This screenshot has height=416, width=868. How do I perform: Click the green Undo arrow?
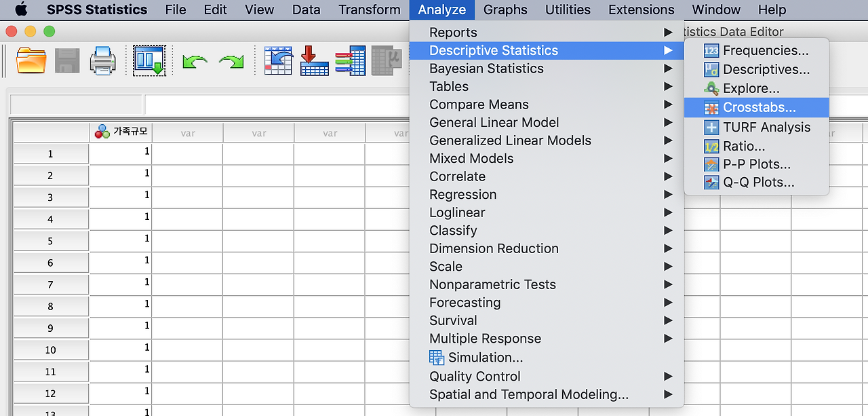195,62
